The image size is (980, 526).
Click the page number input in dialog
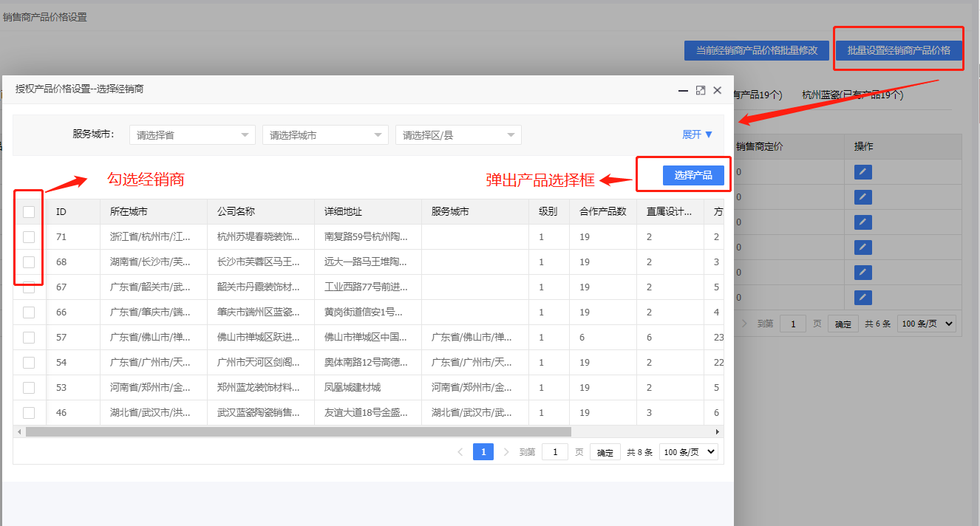click(554, 452)
